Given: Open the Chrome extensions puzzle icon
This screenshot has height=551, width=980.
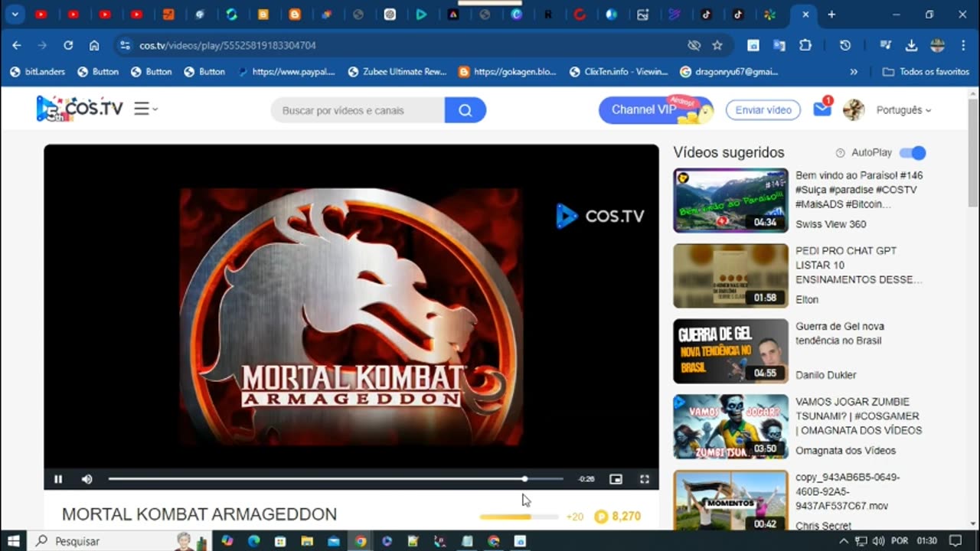Looking at the screenshot, I should click(x=805, y=45).
